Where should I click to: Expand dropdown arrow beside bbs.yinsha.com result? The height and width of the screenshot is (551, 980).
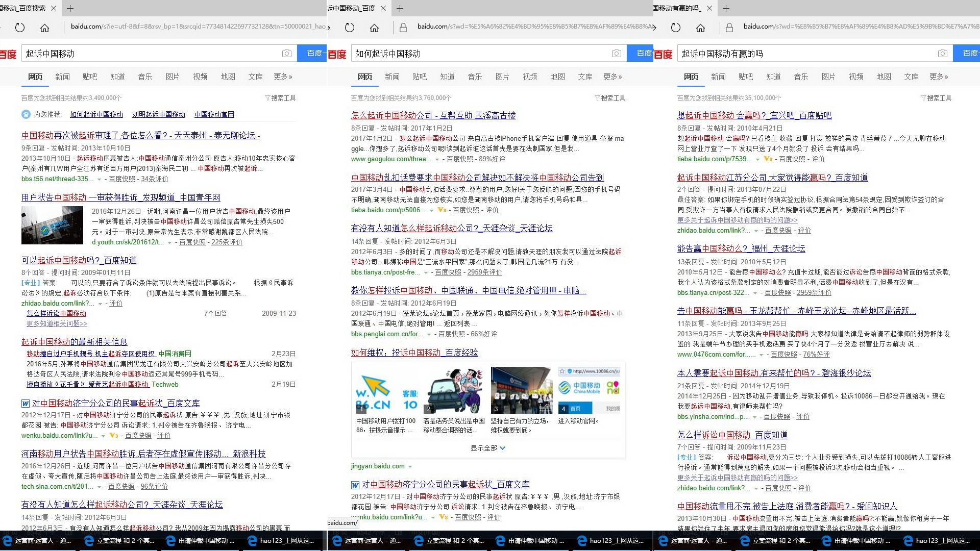pos(754,417)
